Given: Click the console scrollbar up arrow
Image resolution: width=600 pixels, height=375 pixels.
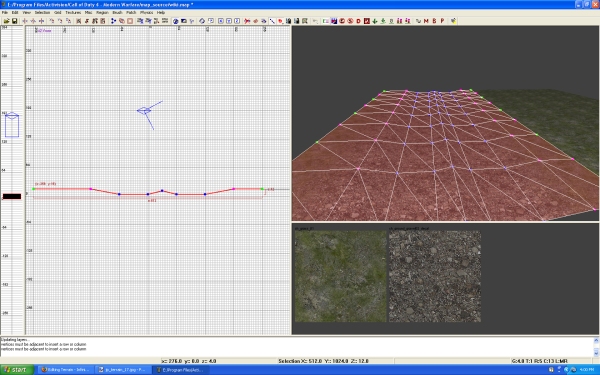Looking at the screenshot, I should click(x=596, y=340).
